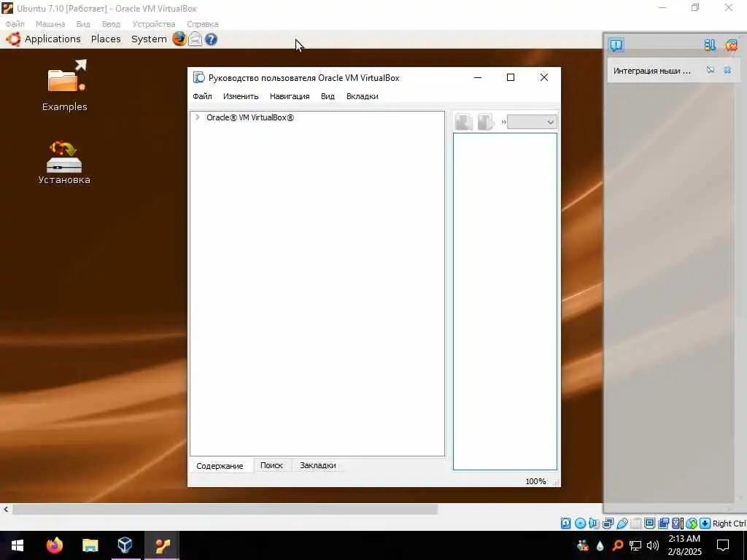Image resolution: width=747 pixels, height=560 pixels.
Task: Click the grayed shared folders status icon
Action: point(635,524)
